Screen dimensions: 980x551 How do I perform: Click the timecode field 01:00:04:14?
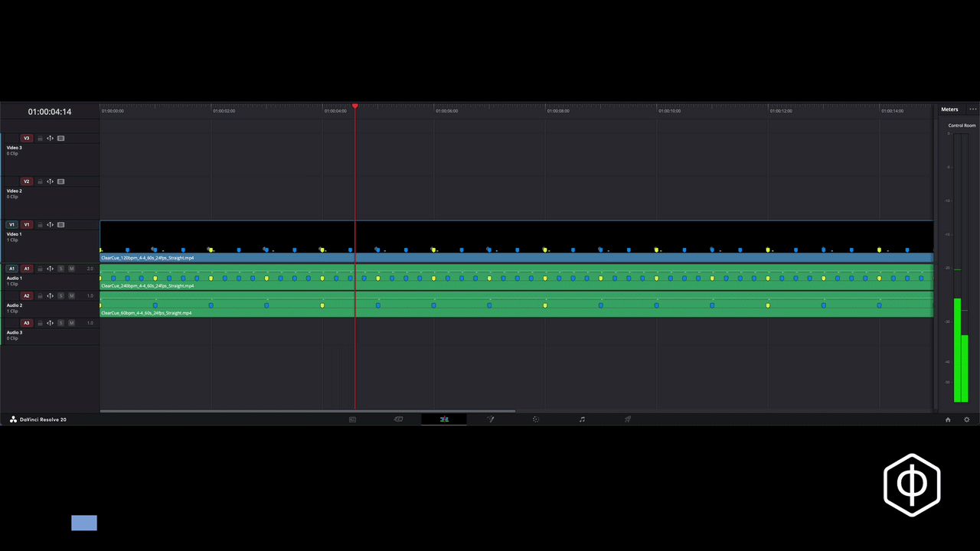[50, 112]
